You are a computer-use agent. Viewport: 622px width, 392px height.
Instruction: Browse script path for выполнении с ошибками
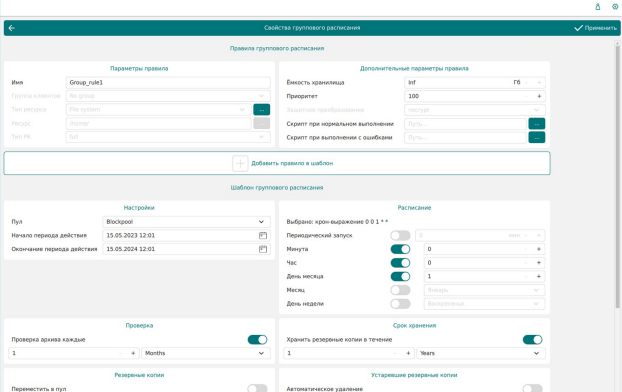(536, 138)
